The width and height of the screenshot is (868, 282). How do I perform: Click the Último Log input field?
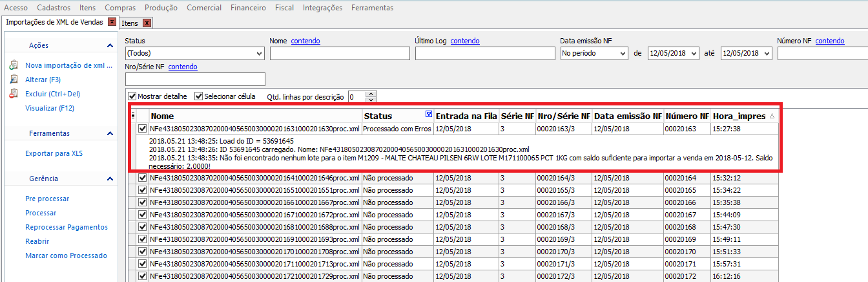click(484, 53)
